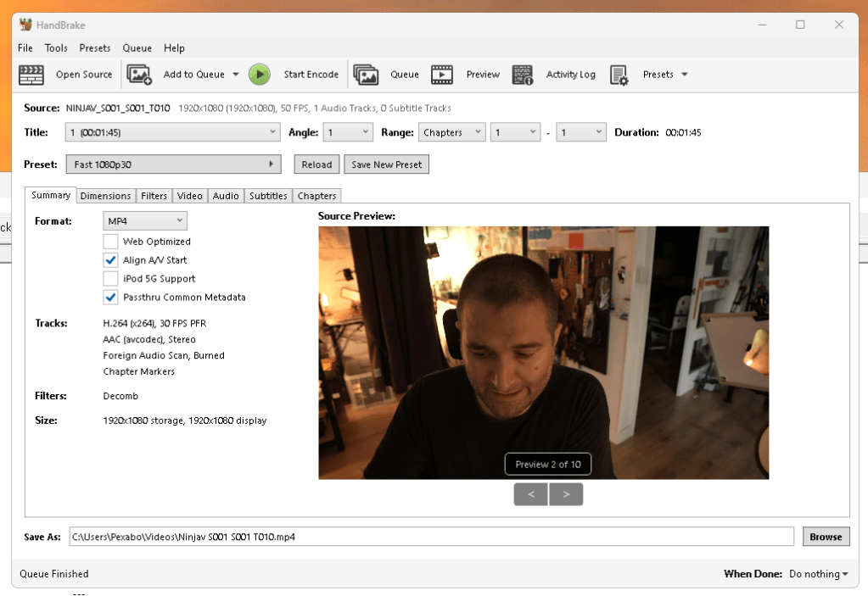Image resolution: width=868 pixels, height=596 pixels.
Task: Show the next source preview image
Action: click(x=566, y=494)
